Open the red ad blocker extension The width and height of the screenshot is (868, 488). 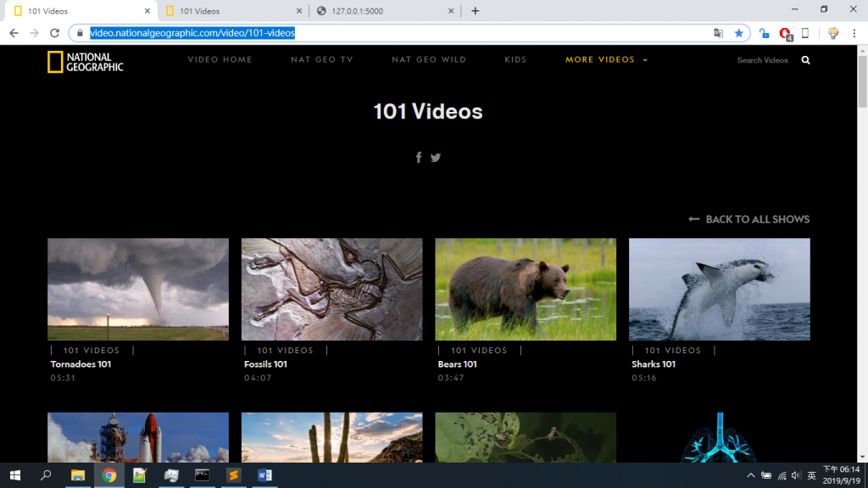[x=785, y=34]
